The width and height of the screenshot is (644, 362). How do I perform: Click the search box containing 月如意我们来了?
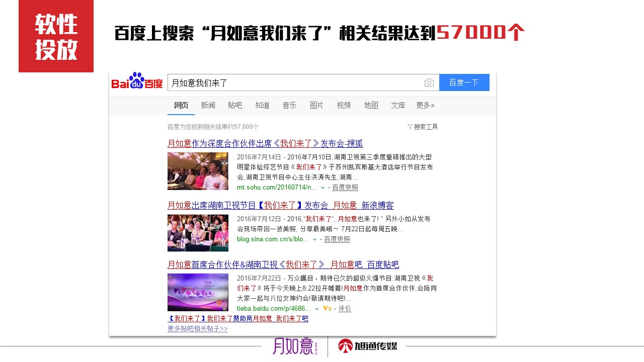click(303, 82)
